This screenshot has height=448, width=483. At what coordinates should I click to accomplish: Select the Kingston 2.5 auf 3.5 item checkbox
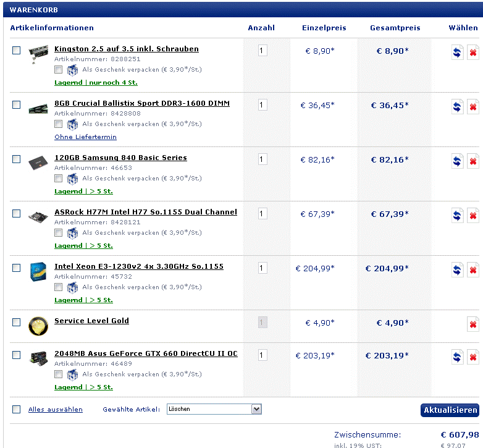[16, 50]
